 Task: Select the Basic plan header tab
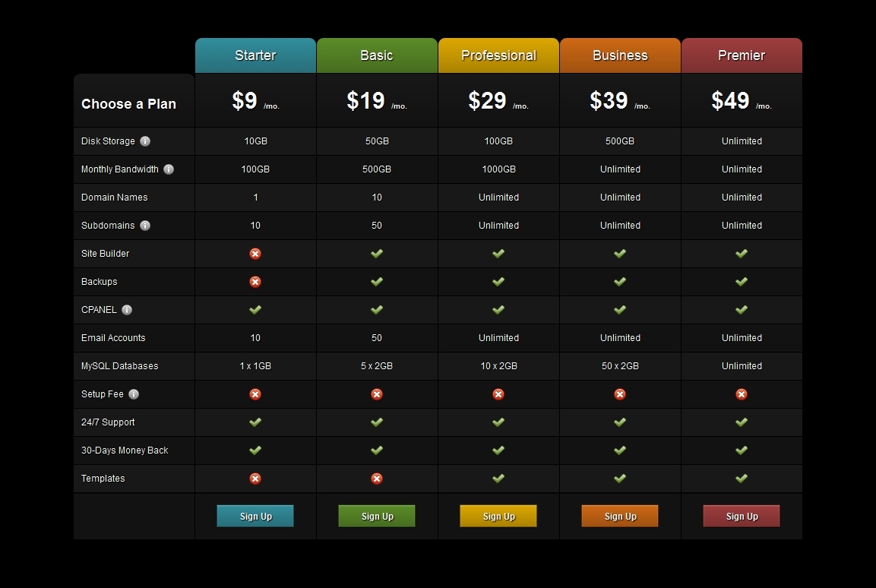[377, 55]
